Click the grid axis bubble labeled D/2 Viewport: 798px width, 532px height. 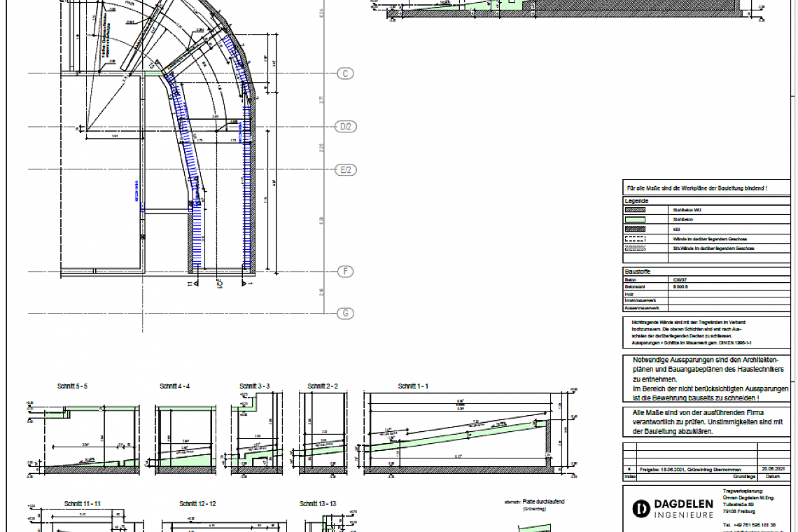pos(346,126)
